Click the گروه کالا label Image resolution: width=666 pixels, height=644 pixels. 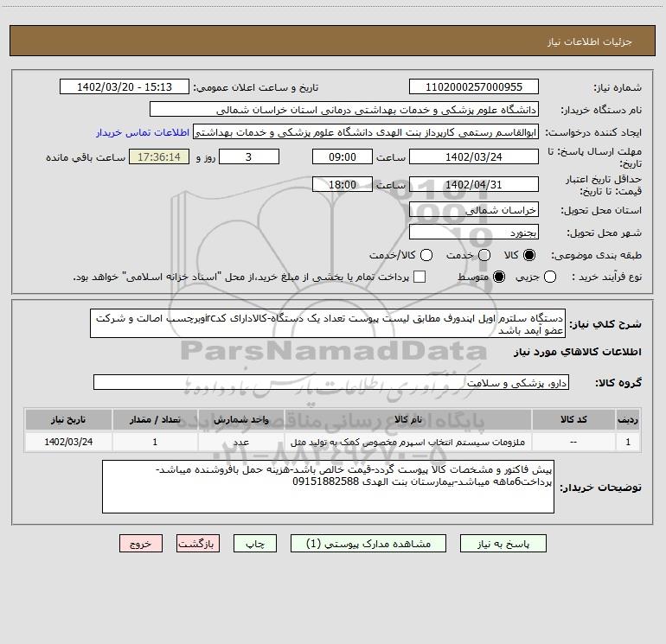tap(618, 383)
